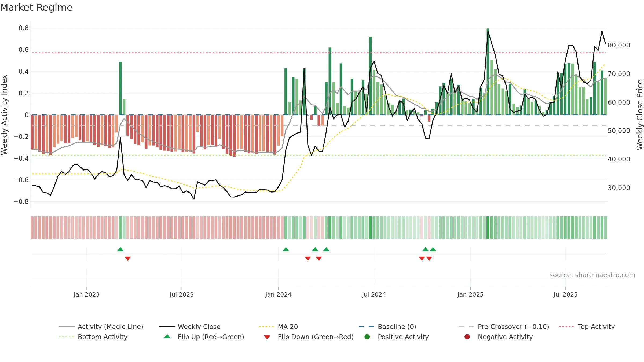Viewport: 644px width, 362px height.
Task: Click the Market Regime chart title
Action: coord(36,8)
